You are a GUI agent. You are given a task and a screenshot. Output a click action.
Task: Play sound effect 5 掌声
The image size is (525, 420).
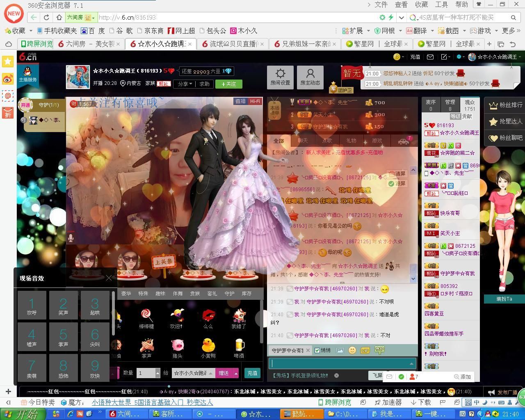[x=63, y=337]
